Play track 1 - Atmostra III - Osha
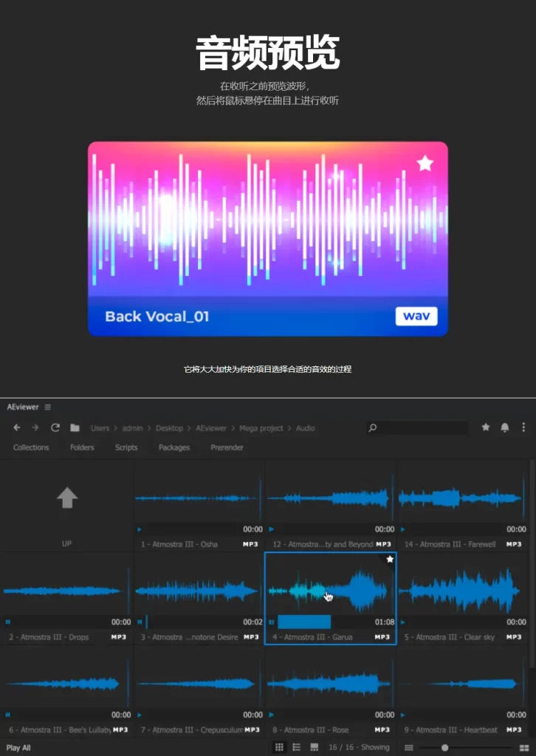The height and width of the screenshot is (756, 536). pos(140,529)
